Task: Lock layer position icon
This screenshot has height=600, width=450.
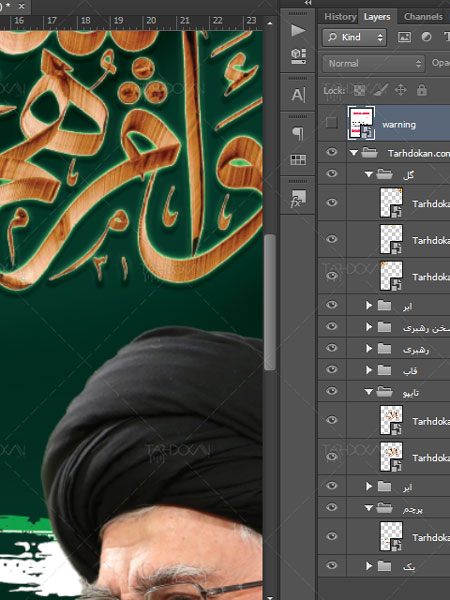Action: tap(401, 90)
